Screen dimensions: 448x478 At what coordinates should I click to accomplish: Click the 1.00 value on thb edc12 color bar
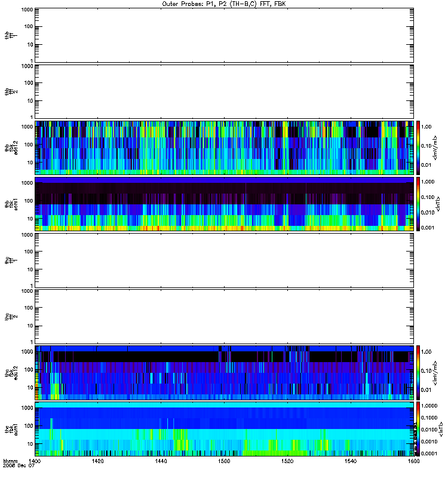[x=426, y=127]
